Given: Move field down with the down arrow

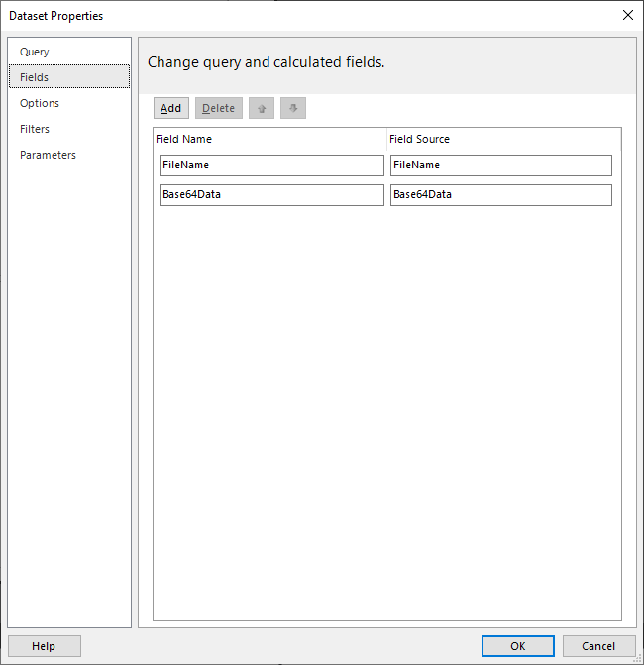Looking at the screenshot, I should [293, 108].
